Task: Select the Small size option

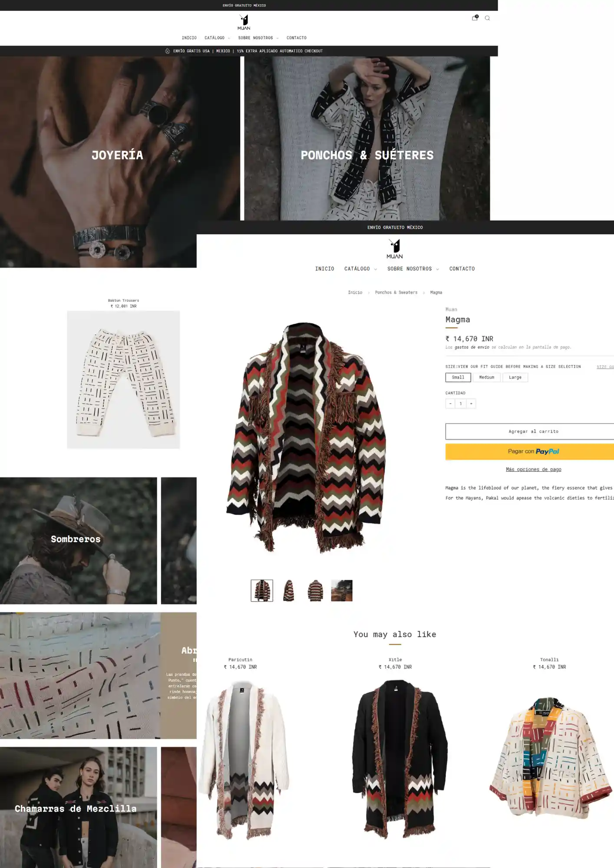Action: pos(458,378)
